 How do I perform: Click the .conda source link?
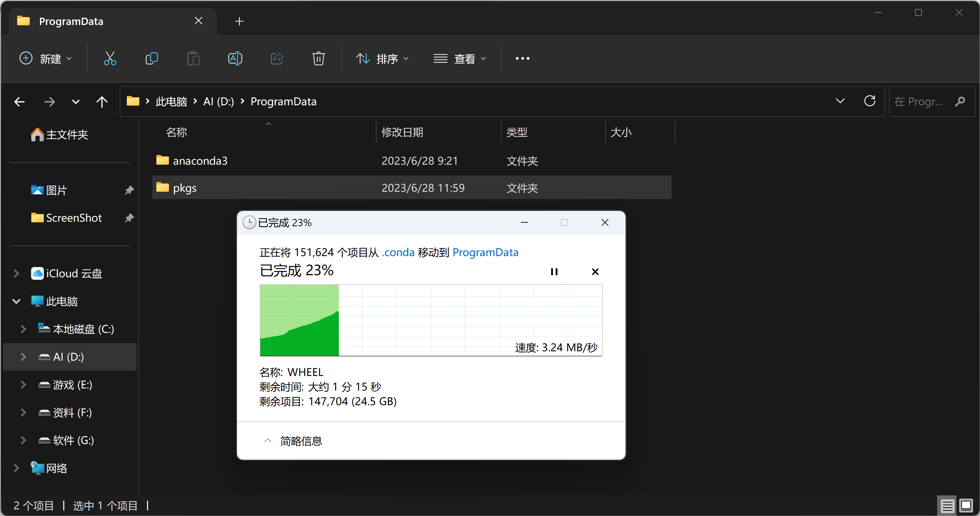[x=398, y=253]
